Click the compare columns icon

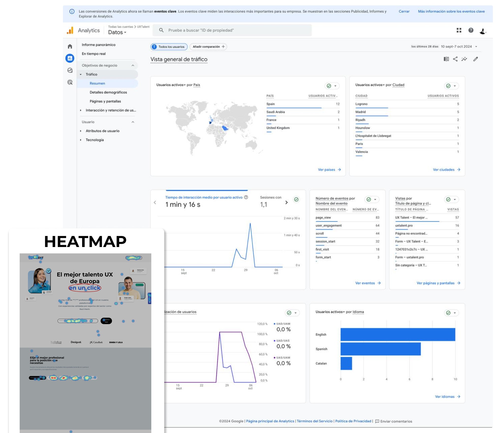(x=446, y=59)
